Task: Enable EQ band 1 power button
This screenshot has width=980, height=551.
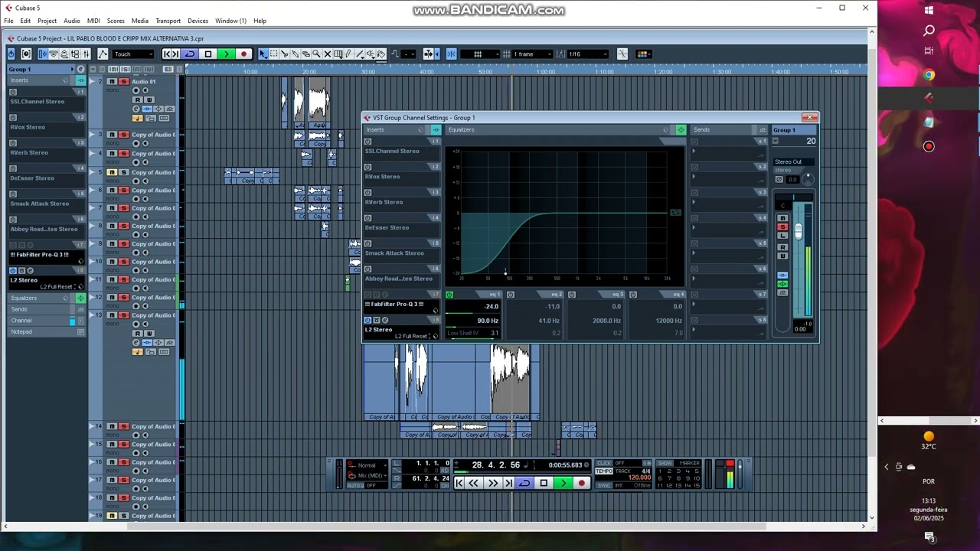Action: pos(449,295)
